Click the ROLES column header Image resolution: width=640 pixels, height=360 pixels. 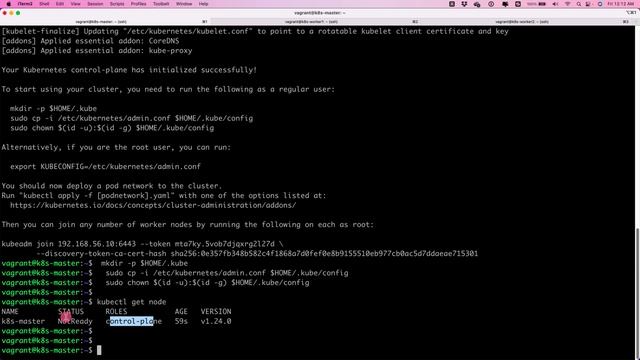click(116, 311)
